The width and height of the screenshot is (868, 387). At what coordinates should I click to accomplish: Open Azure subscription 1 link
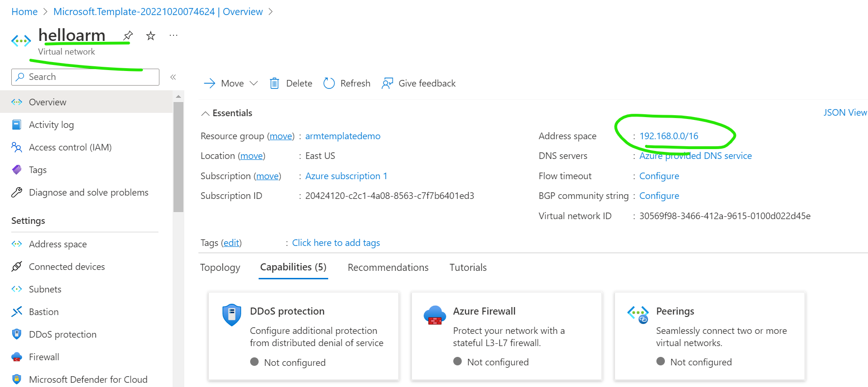tap(346, 176)
